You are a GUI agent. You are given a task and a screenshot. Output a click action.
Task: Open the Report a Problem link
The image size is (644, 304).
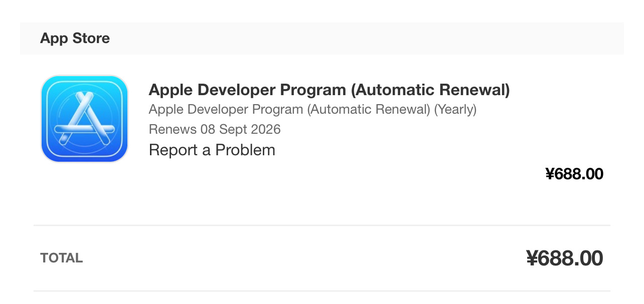[x=212, y=150]
